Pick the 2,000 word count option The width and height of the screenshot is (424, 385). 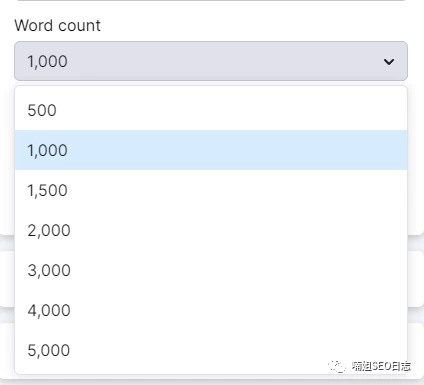[211, 230]
